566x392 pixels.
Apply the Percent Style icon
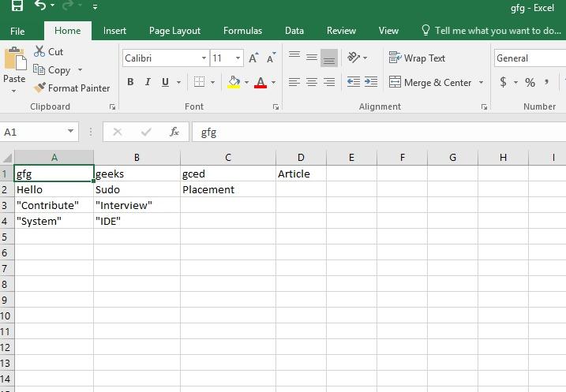tap(530, 83)
